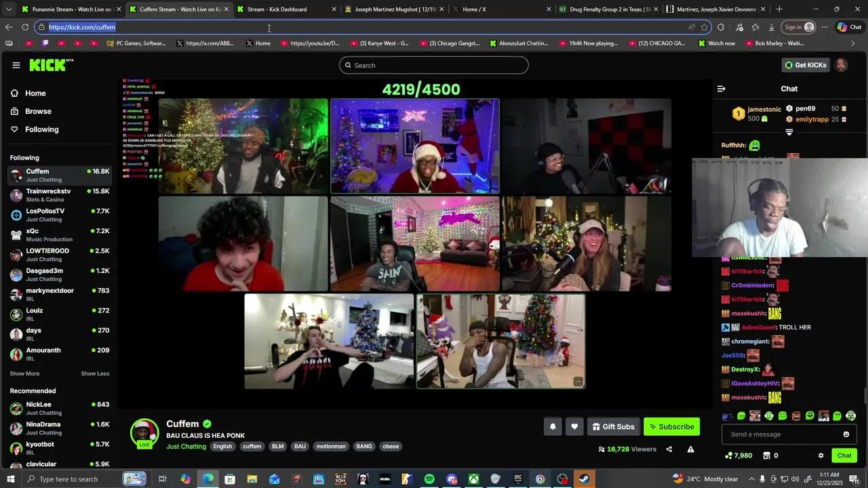Click the green Subscribe button
The height and width of the screenshot is (488, 868).
coord(671,426)
